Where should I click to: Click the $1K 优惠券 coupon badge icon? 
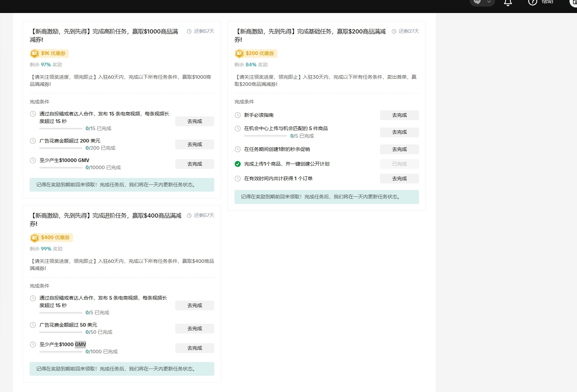pyautogui.click(x=35, y=53)
